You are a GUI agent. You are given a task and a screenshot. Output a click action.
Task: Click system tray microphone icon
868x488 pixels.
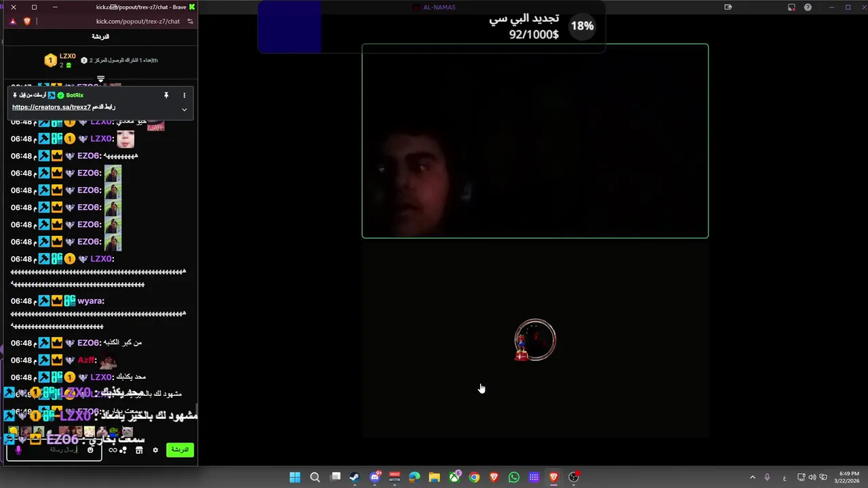coord(767,477)
